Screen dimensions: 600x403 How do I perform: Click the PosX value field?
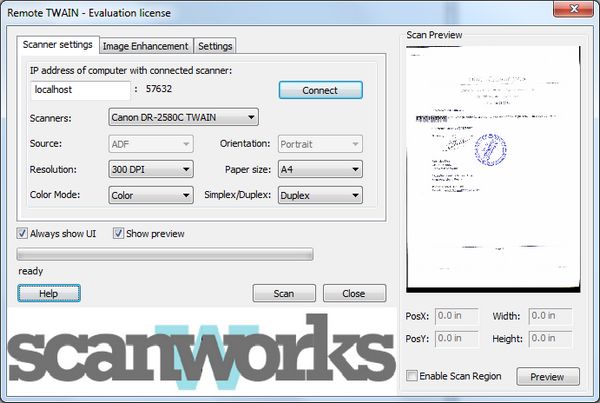point(457,316)
